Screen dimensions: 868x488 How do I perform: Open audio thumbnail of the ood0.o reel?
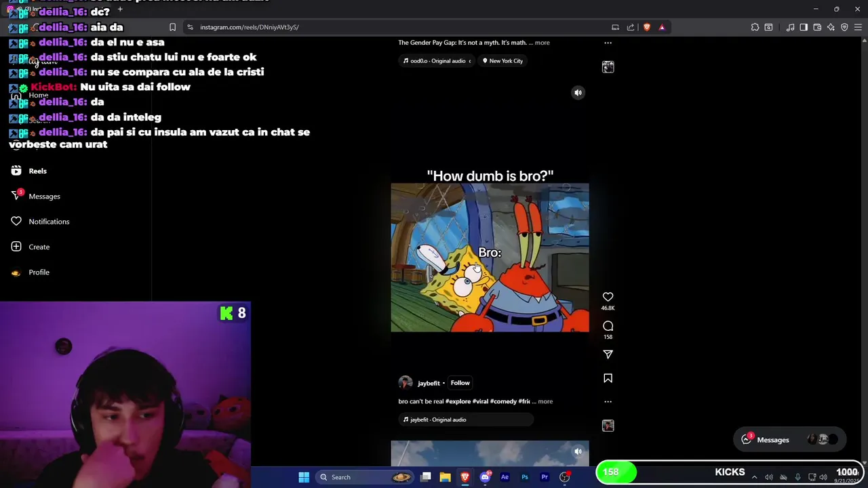click(x=608, y=67)
